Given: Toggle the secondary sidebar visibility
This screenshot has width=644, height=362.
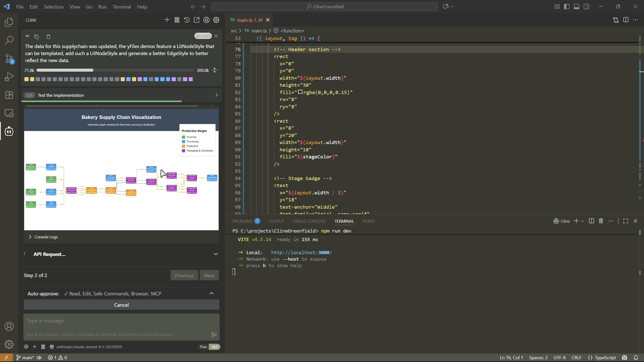Looking at the screenshot, I should pyautogui.click(x=587, y=7).
